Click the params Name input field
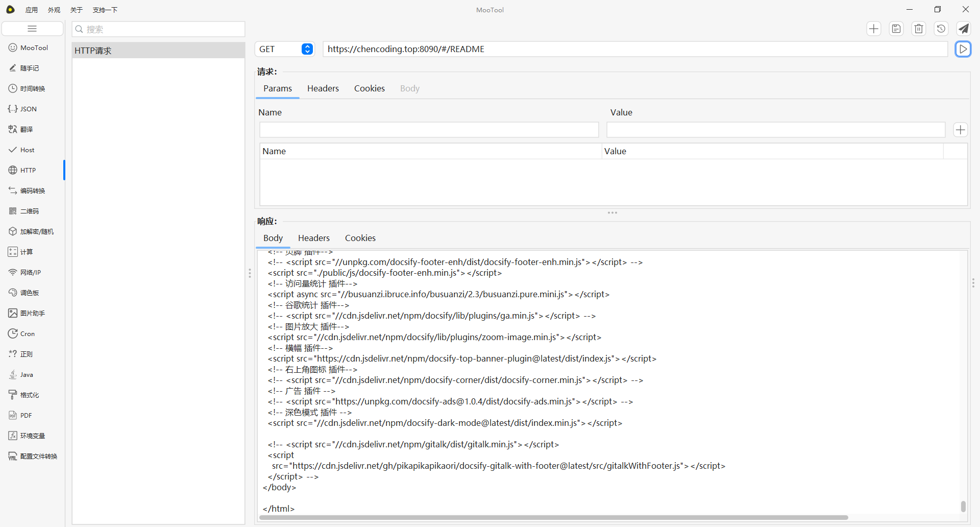The height and width of the screenshot is (527, 980). point(429,130)
